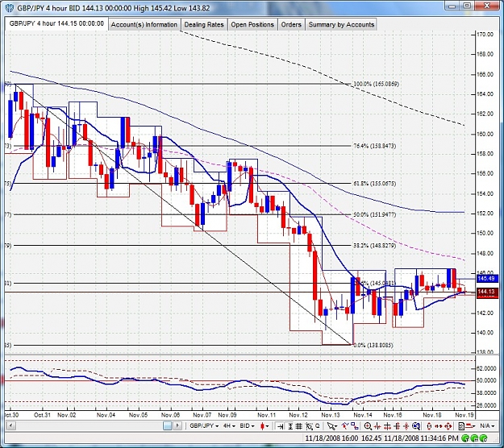Open the Orders tab
The height and width of the screenshot is (448, 504).
coord(291,25)
